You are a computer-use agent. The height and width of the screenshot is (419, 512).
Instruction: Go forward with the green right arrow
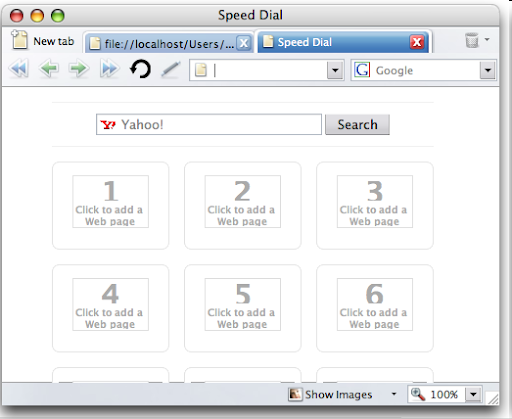[x=79, y=69]
